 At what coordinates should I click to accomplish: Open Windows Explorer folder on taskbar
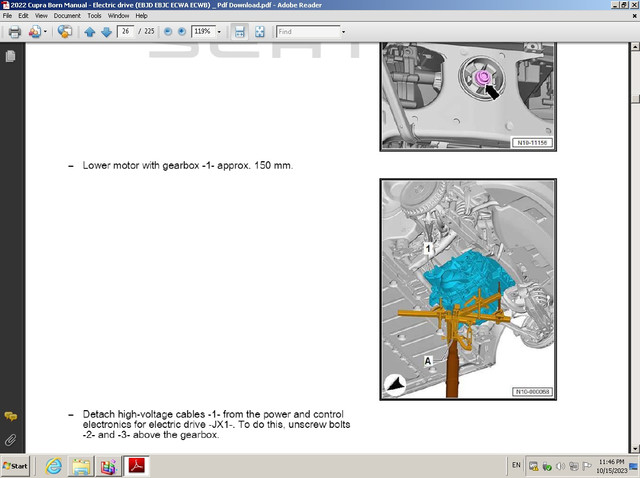pyautogui.click(x=81, y=466)
